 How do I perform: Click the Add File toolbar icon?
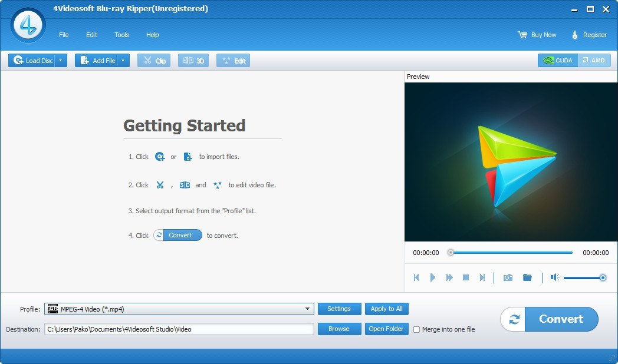[84, 59]
